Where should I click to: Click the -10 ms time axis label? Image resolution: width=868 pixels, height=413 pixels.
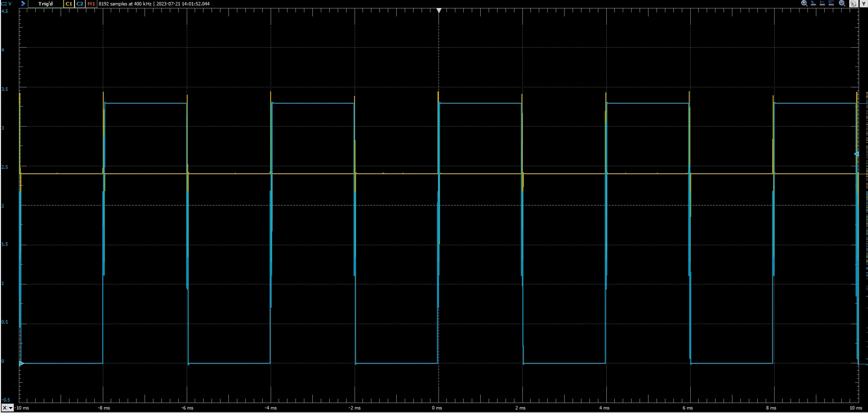point(22,408)
